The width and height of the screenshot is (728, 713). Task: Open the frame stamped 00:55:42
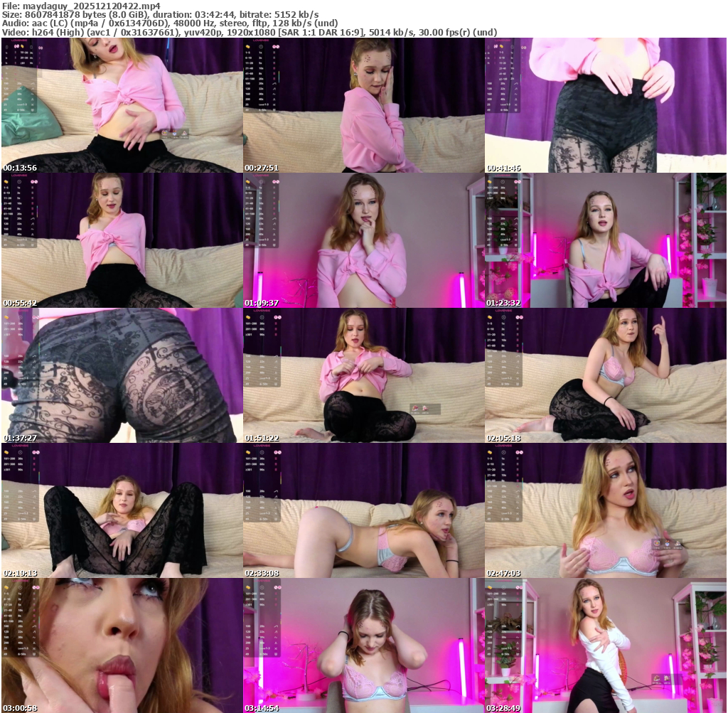(x=122, y=240)
